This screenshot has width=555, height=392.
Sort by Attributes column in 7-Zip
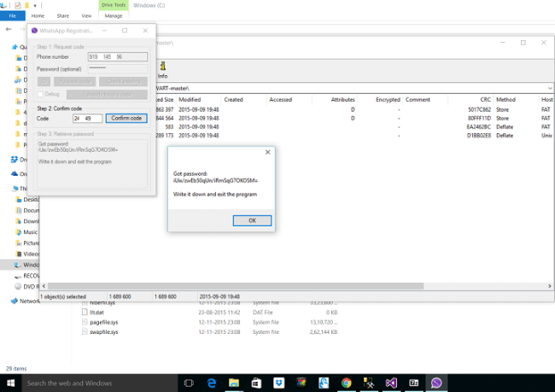click(x=335, y=100)
